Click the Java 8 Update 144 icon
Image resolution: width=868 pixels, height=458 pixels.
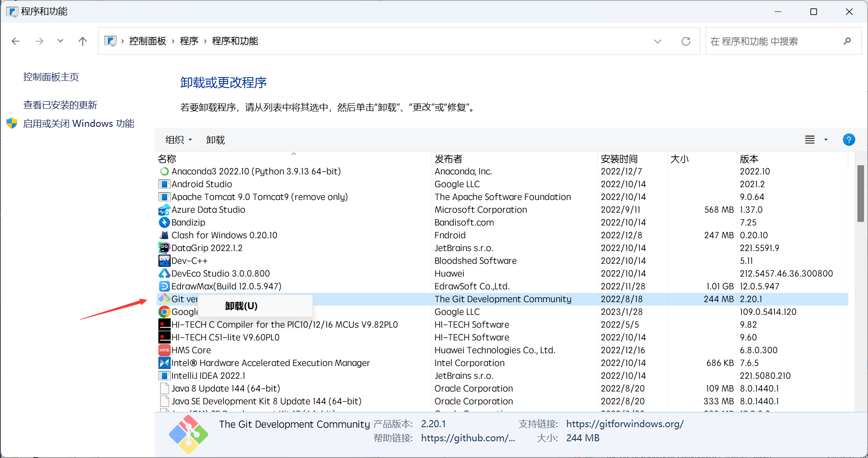[x=165, y=388]
